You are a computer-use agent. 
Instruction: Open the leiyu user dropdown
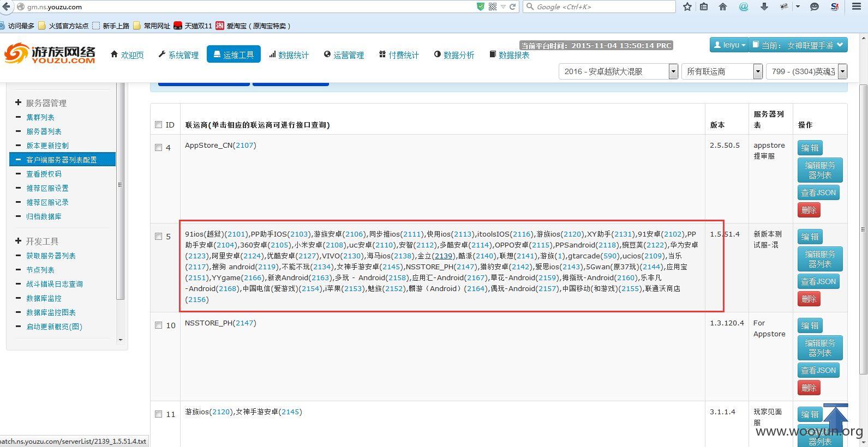[728, 45]
